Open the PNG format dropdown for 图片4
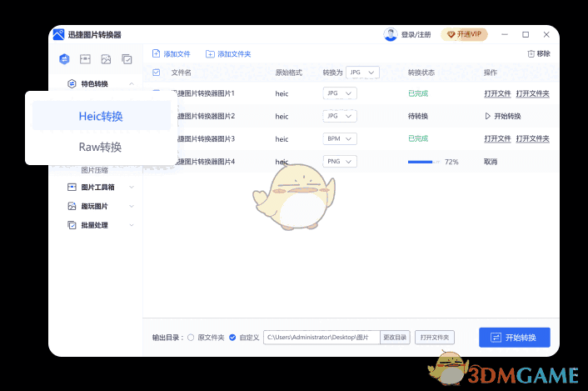The height and width of the screenshot is (391, 588). point(340,162)
